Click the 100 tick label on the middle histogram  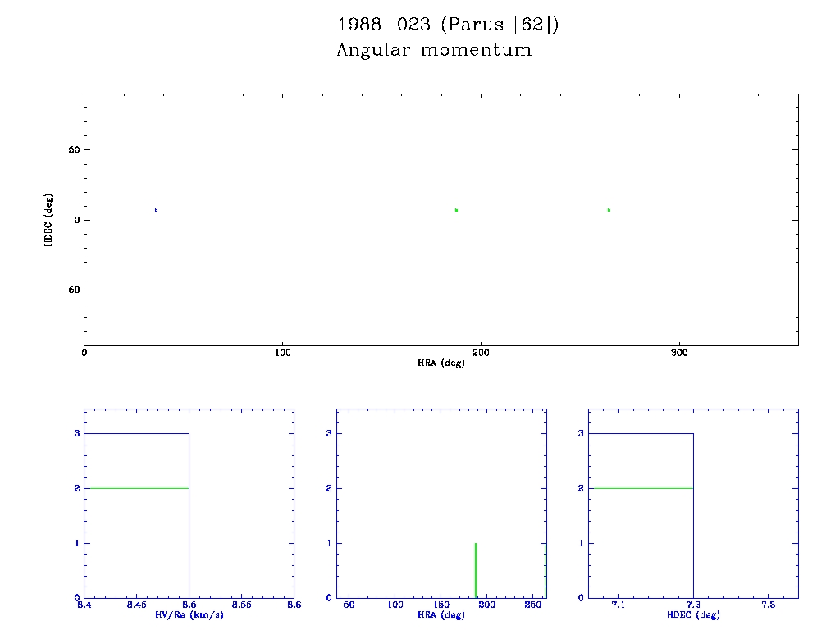tap(395, 605)
